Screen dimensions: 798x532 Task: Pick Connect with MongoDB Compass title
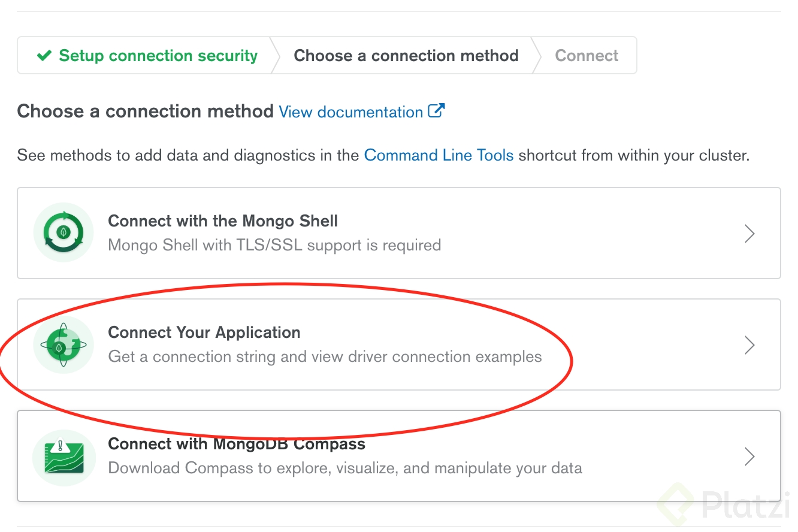pyautogui.click(x=237, y=444)
